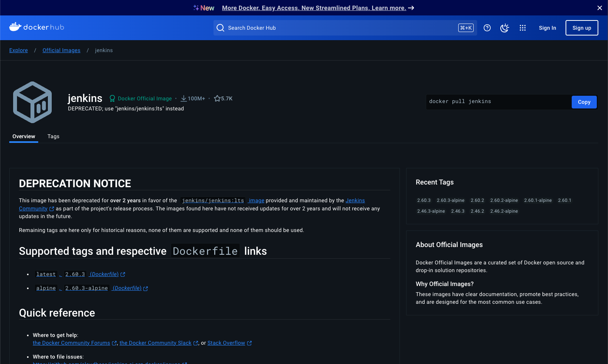This screenshot has height=364, width=608.
Task: Open the apps grid menu icon
Action: 523,28
